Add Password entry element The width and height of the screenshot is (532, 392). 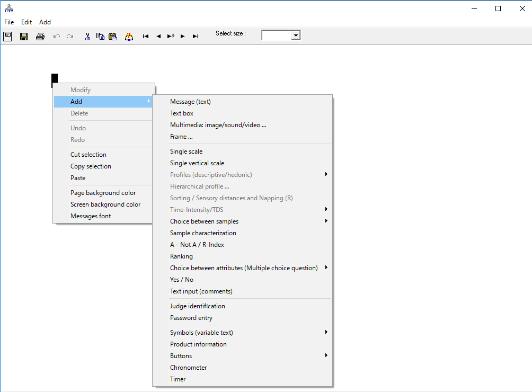(242, 318)
